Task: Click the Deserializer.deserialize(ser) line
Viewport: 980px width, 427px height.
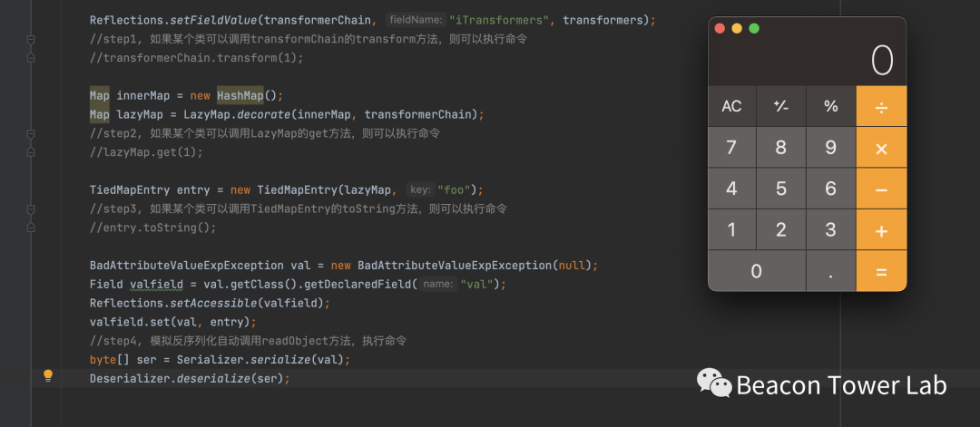Action: pyautogui.click(x=190, y=379)
